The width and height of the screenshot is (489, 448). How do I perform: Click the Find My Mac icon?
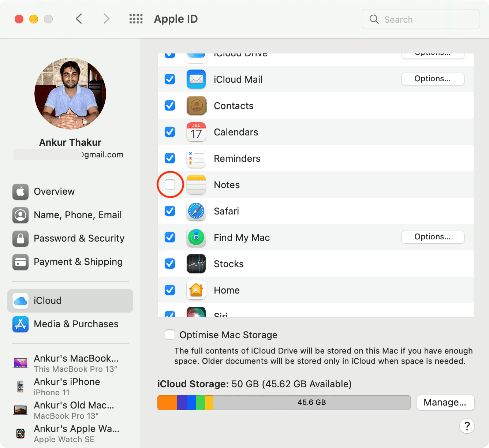click(x=196, y=237)
